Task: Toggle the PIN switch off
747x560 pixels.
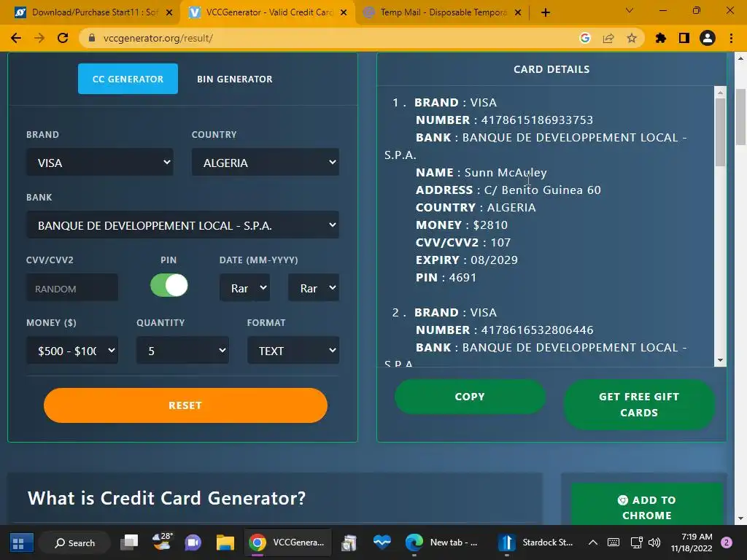Action: click(x=169, y=286)
